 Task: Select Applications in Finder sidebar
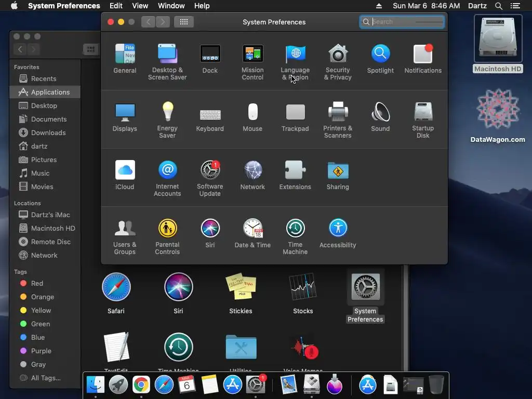coord(45,92)
